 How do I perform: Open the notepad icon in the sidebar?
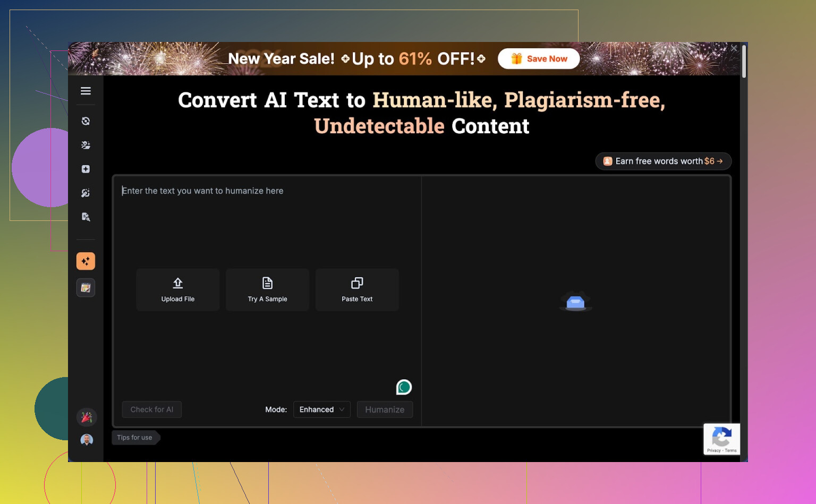tap(86, 288)
